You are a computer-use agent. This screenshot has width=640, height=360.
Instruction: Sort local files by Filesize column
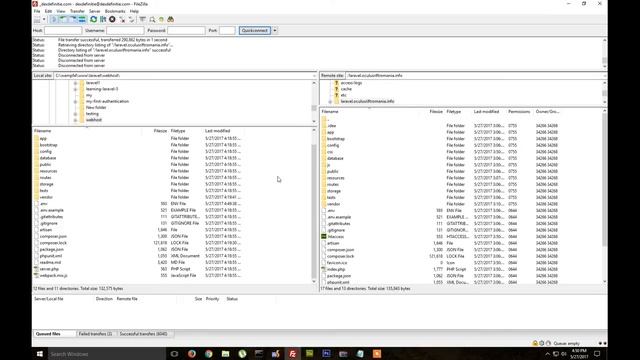160,131
